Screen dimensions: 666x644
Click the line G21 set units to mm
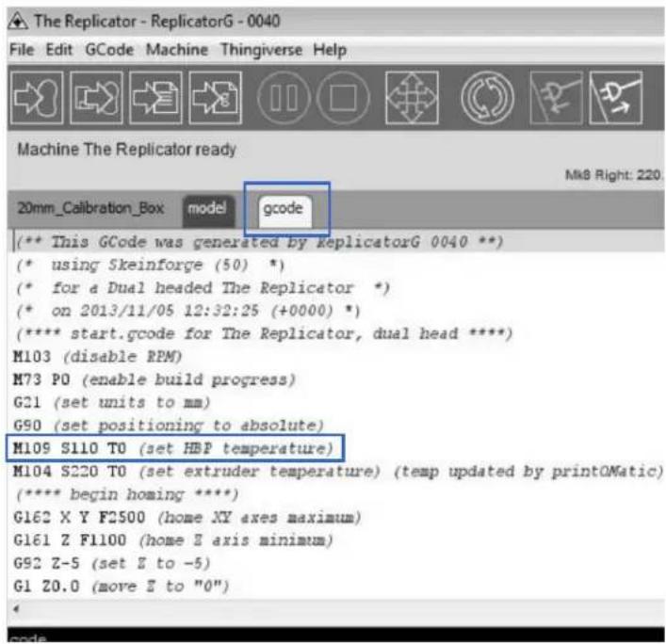111,402
